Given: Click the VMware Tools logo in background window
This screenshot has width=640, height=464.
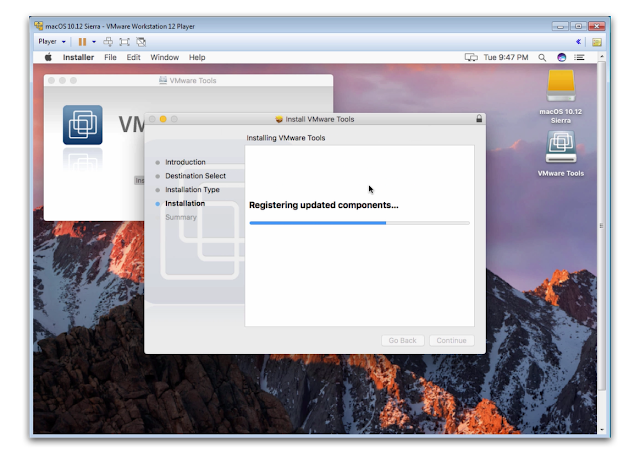Looking at the screenshot, I should [x=82, y=125].
